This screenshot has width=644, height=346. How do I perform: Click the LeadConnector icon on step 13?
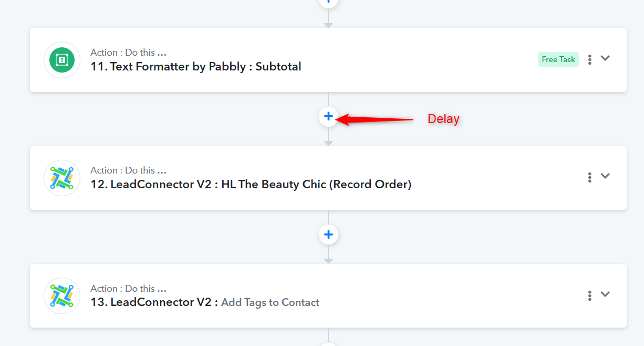coord(62,296)
